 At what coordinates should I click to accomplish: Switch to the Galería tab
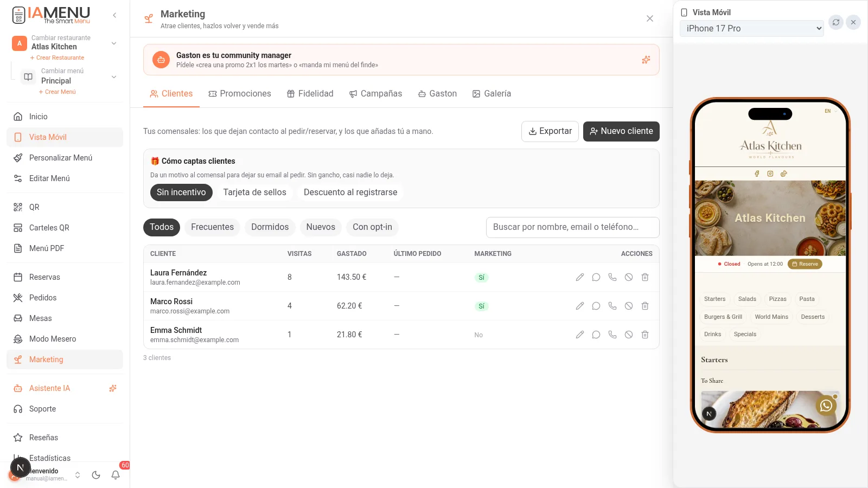(492, 94)
